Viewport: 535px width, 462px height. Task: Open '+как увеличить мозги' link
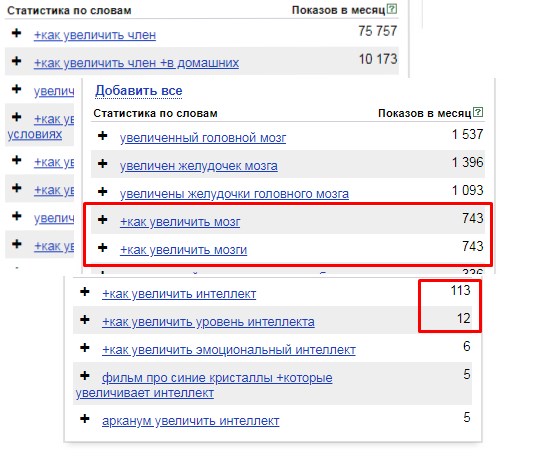coord(183,250)
